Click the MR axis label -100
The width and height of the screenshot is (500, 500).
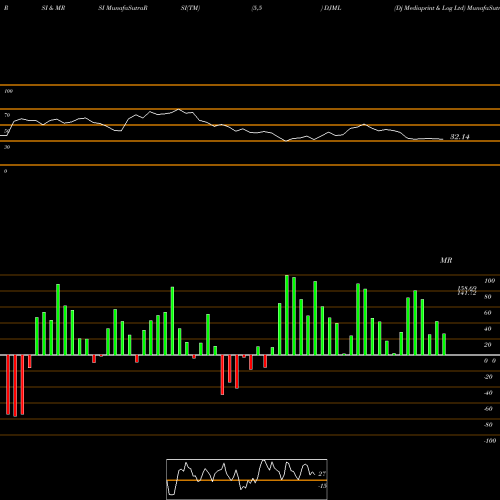490,441
